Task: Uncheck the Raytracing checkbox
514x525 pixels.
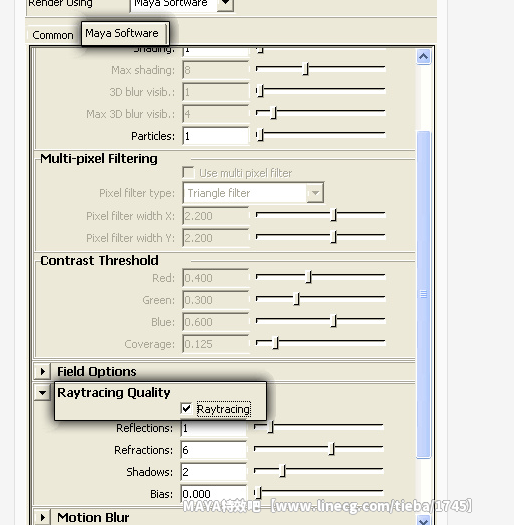Action: tap(186, 408)
